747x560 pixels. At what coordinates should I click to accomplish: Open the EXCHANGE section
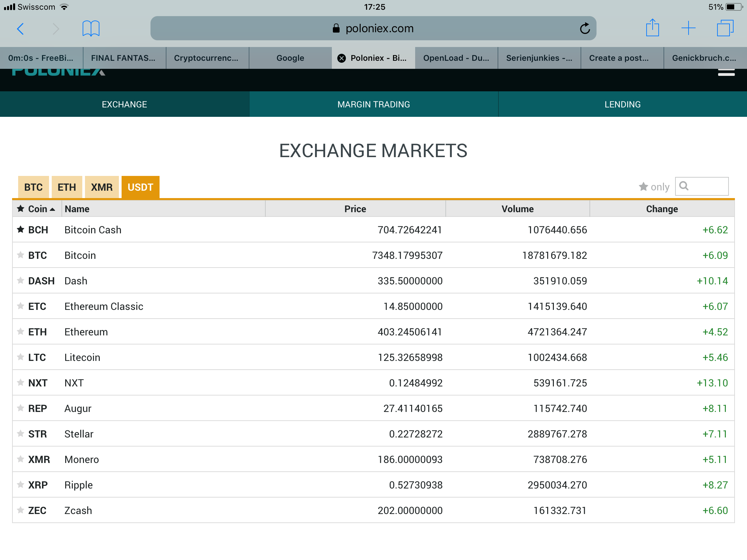tap(125, 104)
